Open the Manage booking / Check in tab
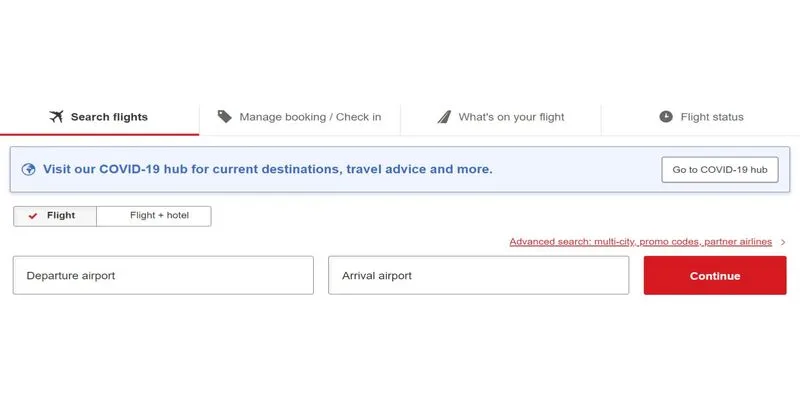 [300, 118]
